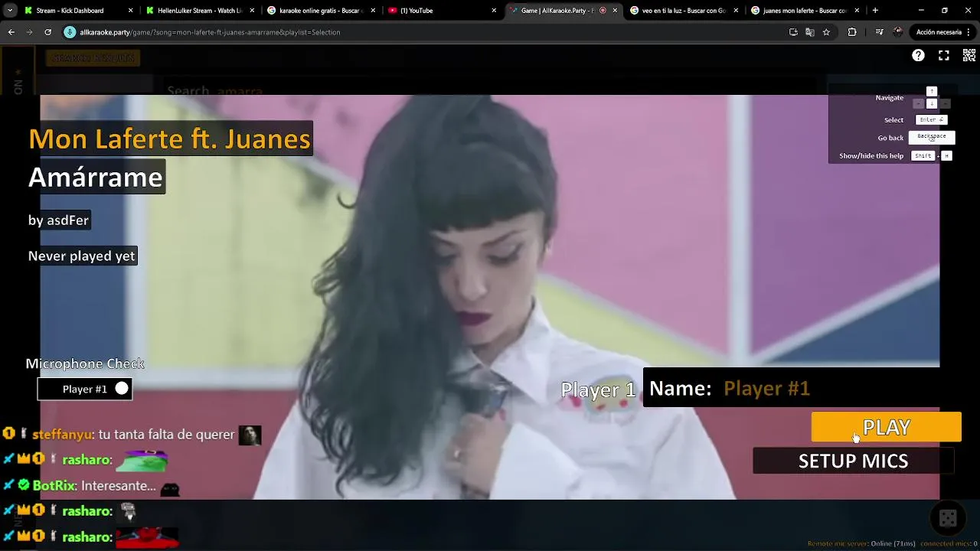
Task: Bookmark this page with the star icon
Action: coord(826,32)
